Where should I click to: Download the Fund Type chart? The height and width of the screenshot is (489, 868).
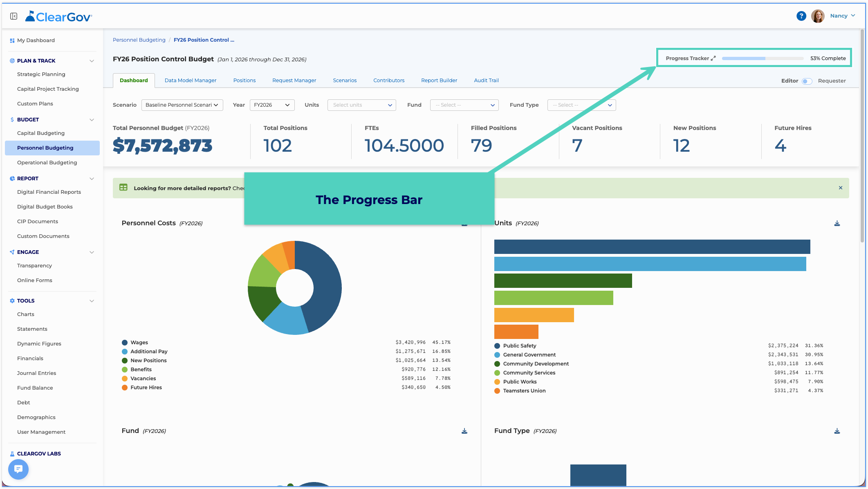click(x=837, y=431)
